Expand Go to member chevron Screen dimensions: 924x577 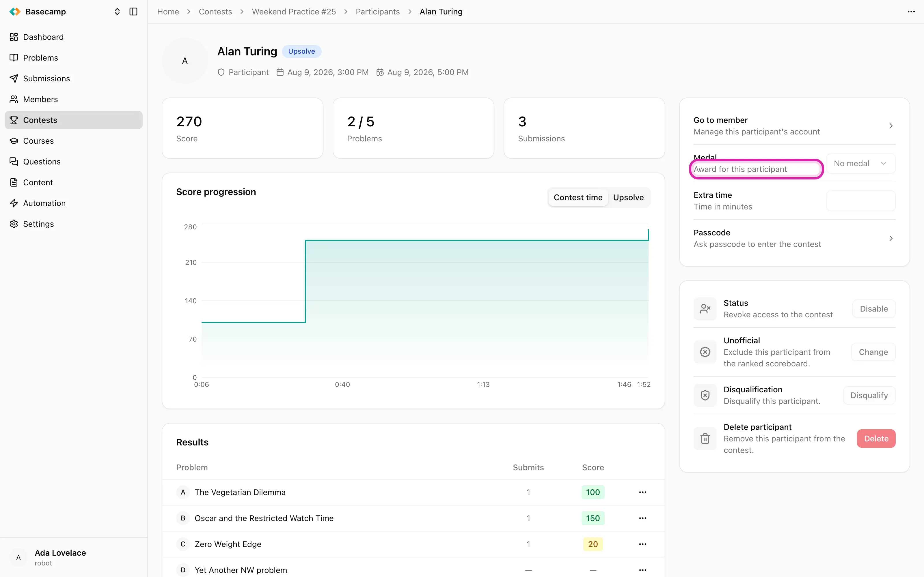point(891,126)
